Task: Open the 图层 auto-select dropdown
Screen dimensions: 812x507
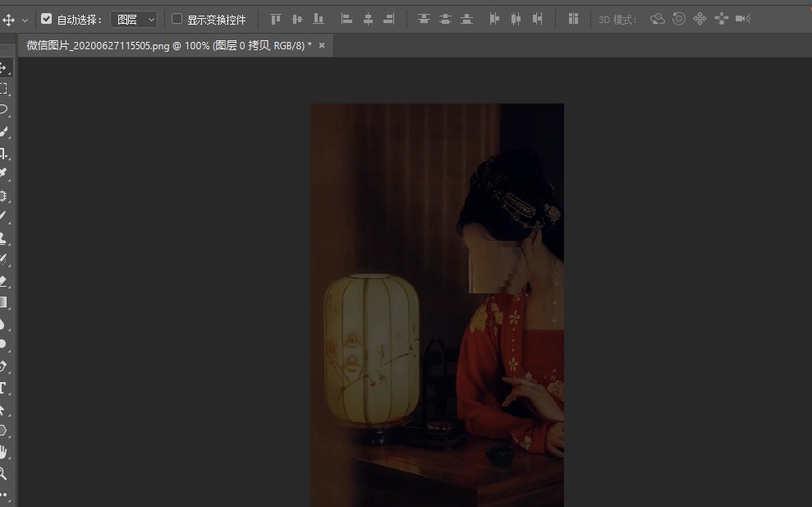Action: pyautogui.click(x=136, y=19)
